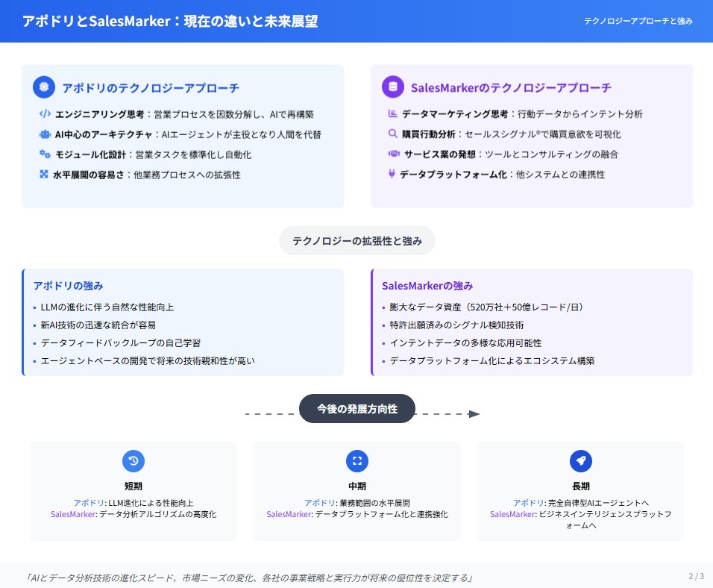Image resolution: width=713 pixels, height=588 pixels.
Task: Click the 長期 card label
Action: [x=581, y=486]
